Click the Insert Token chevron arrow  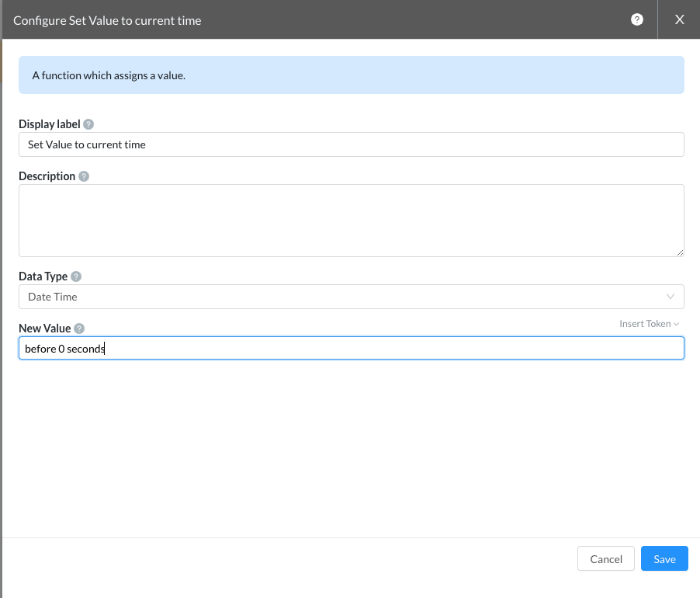pyautogui.click(x=677, y=324)
